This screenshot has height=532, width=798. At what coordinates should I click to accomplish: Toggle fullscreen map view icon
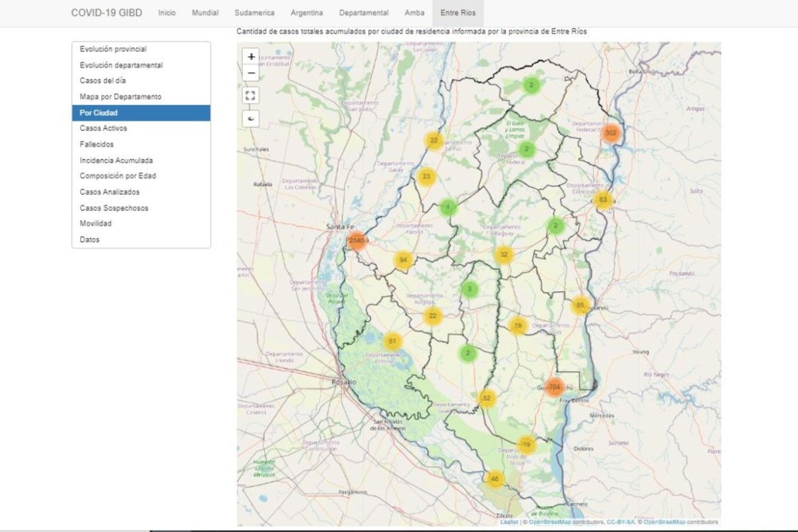point(251,95)
